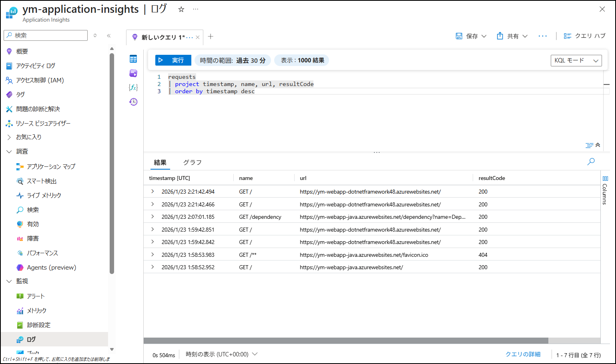Open the クエリ ハブ

point(584,36)
